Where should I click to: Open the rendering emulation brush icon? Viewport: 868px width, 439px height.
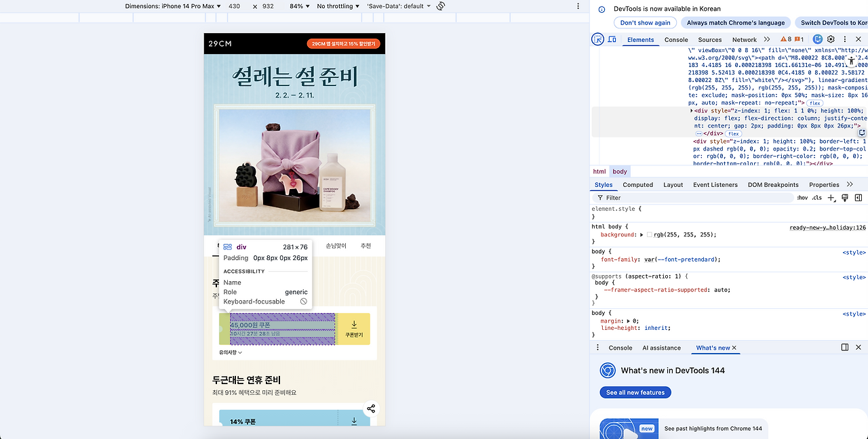point(845,198)
